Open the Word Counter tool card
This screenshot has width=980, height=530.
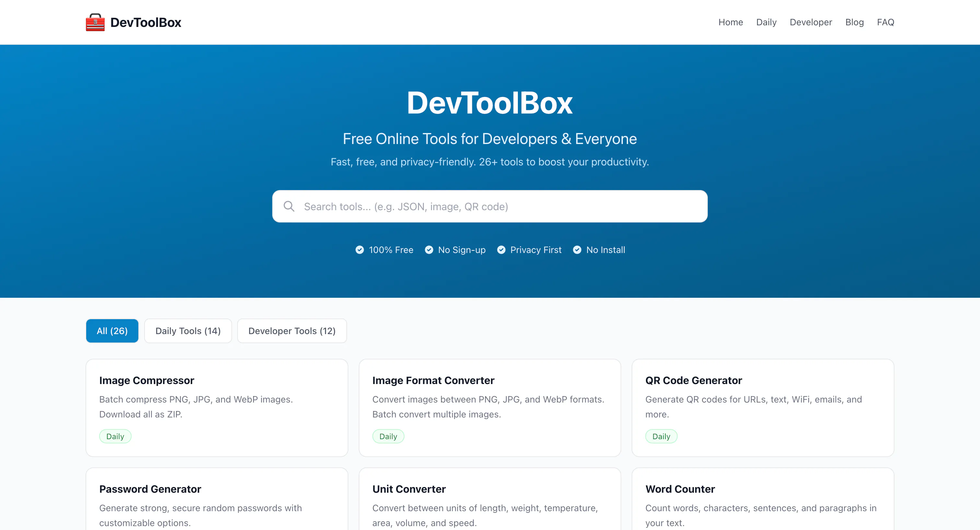(763, 499)
